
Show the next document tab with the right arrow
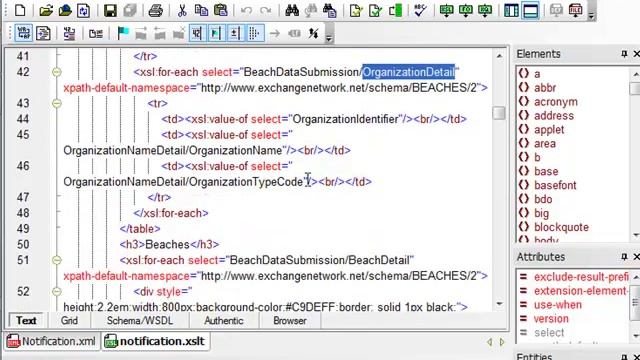(502, 342)
